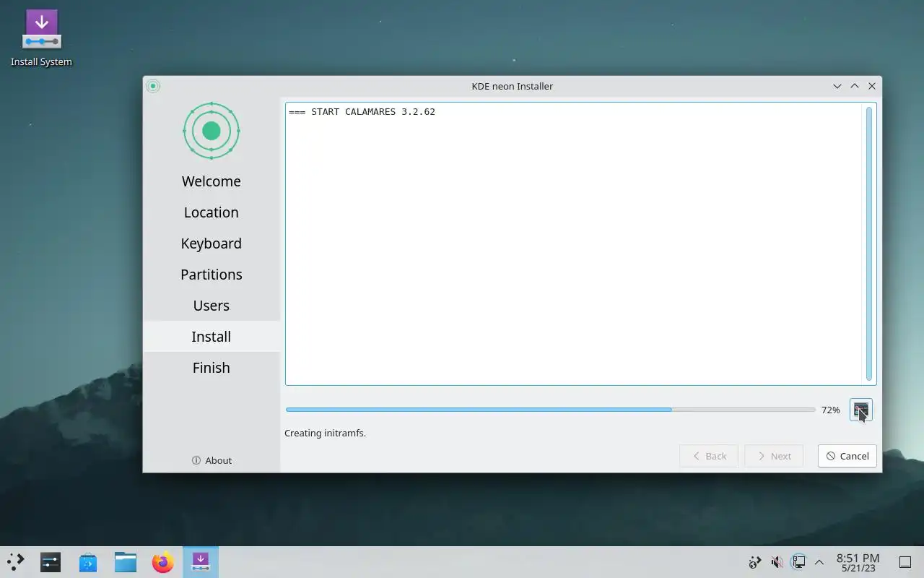
Task: Select the Finish step in the sidebar
Action: coord(212,368)
